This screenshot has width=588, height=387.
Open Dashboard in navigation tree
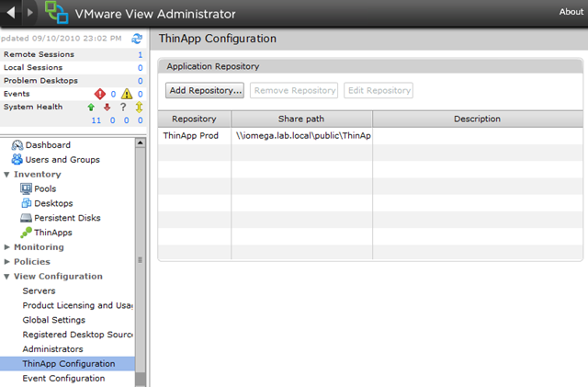(x=48, y=145)
